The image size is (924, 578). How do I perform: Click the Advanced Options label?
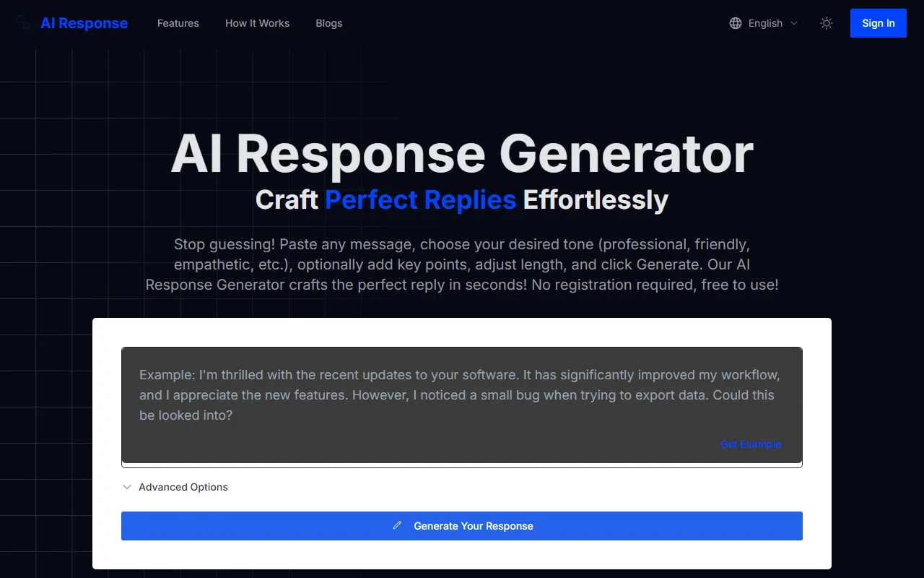(x=183, y=487)
